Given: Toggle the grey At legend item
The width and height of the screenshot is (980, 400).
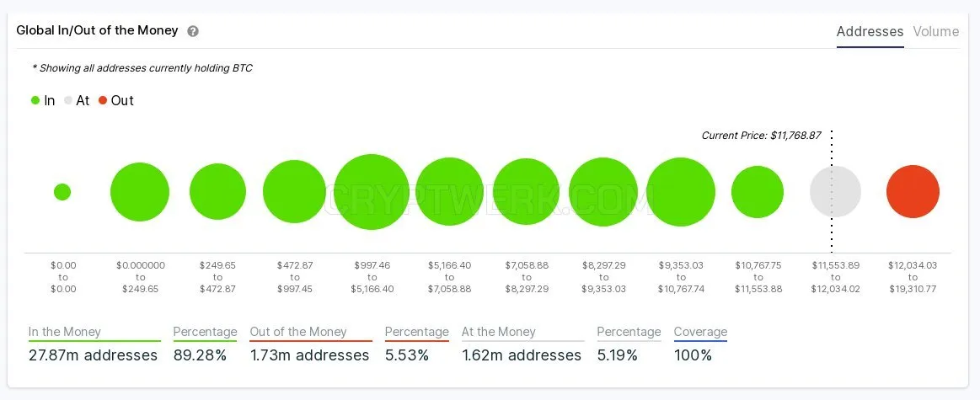Looking at the screenshot, I should click(77, 100).
